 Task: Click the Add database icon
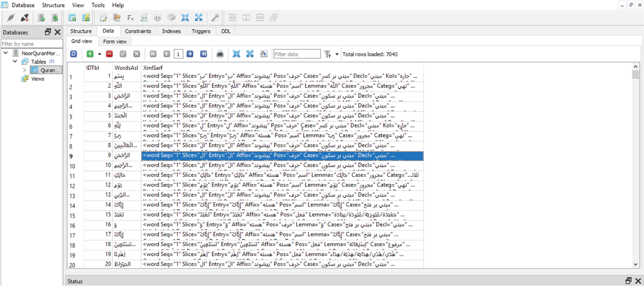pos(41,18)
